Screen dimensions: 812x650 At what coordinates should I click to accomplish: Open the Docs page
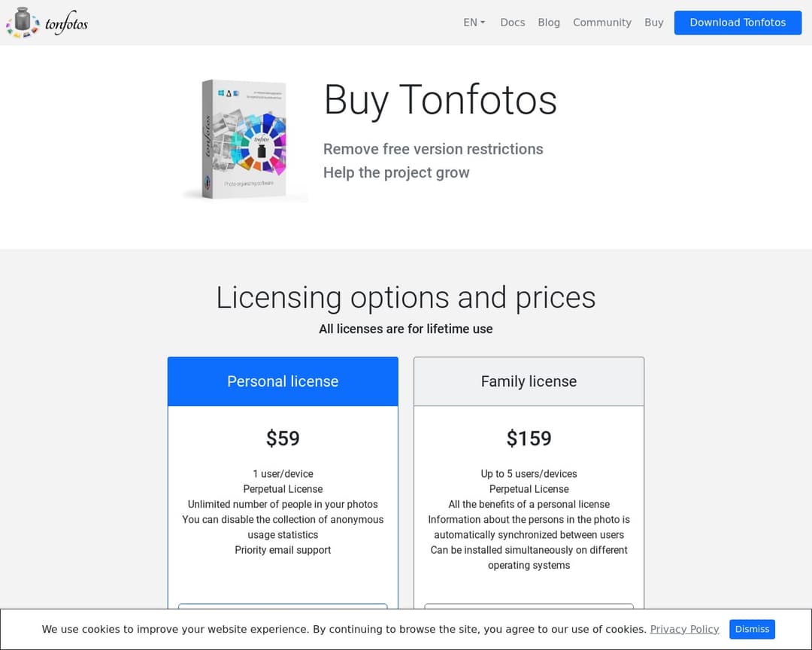pos(512,23)
